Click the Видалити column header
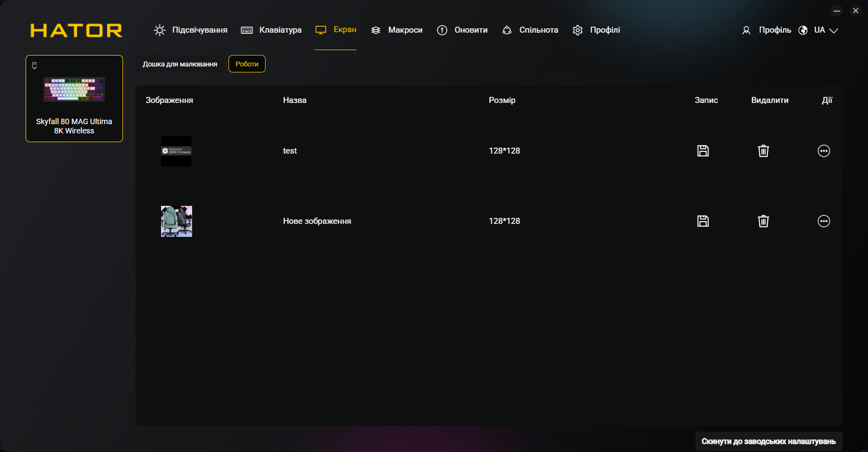868x452 pixels. click(x=770, y=100)
